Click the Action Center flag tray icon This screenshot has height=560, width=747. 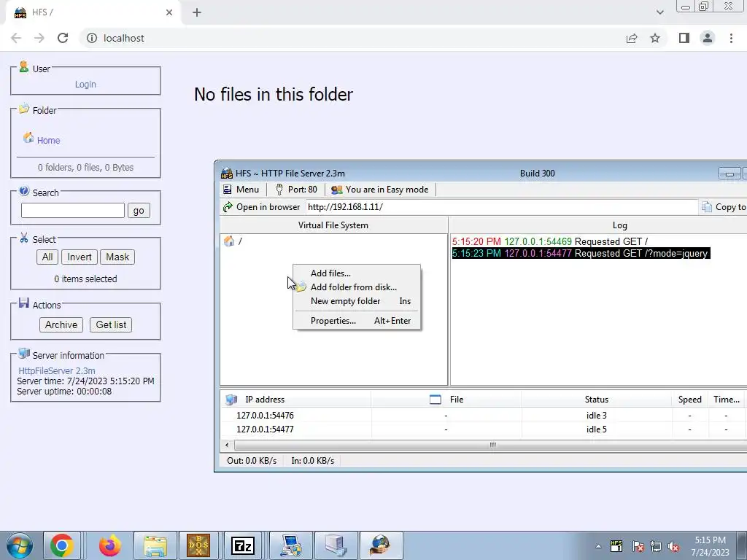click(x=638, y=546)
